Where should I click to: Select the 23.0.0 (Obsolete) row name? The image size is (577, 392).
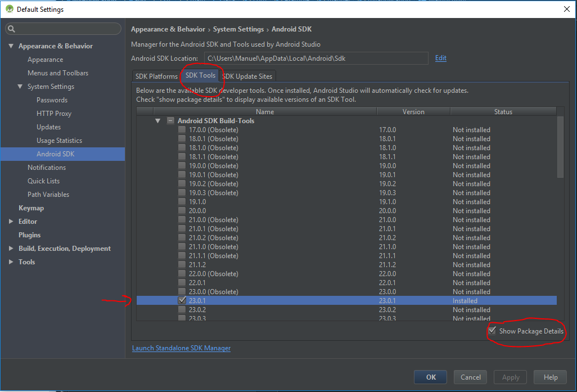click(214, 291)
